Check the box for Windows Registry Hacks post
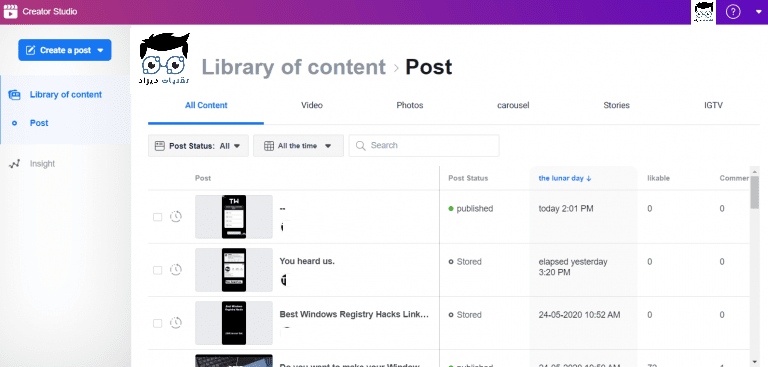Viewport: 768px width, 367px height. click(x=157, y=323)
